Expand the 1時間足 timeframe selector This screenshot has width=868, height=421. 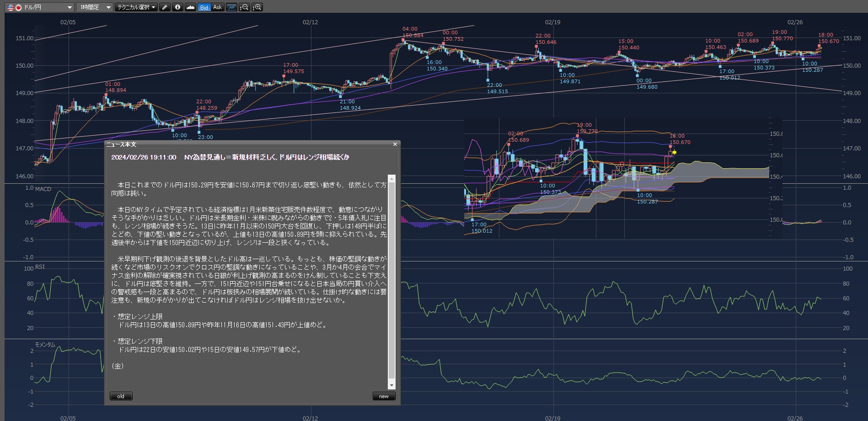coord(108,7)
